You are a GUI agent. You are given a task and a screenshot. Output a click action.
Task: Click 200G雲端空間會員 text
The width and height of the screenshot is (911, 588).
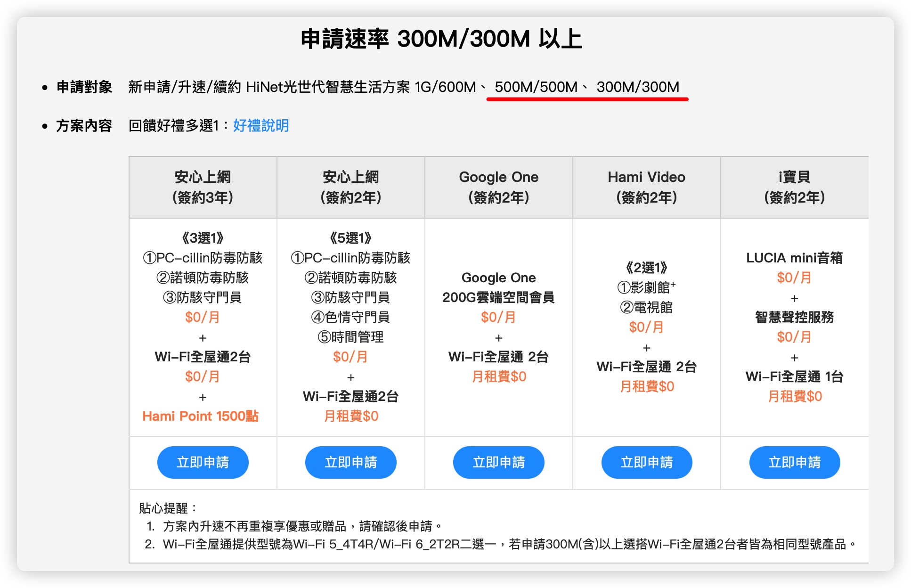(498, 297)
